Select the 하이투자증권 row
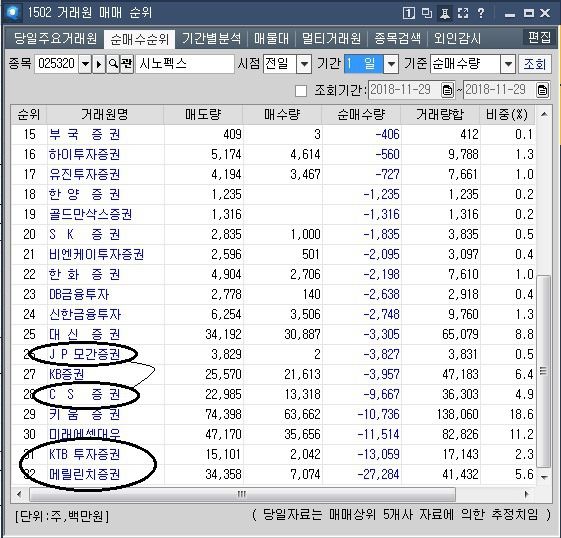Viewport: 561px width, 538px height. [x=273, y=155]
